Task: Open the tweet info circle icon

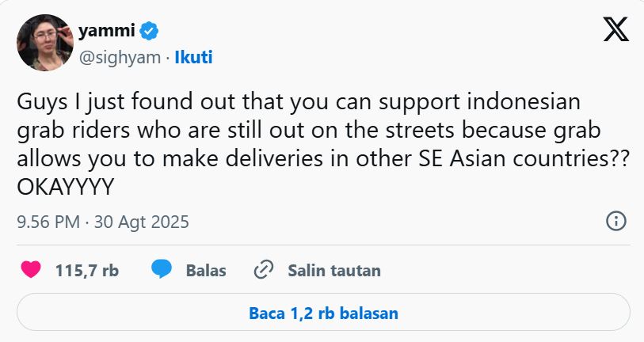Action: tap(615, 221)
